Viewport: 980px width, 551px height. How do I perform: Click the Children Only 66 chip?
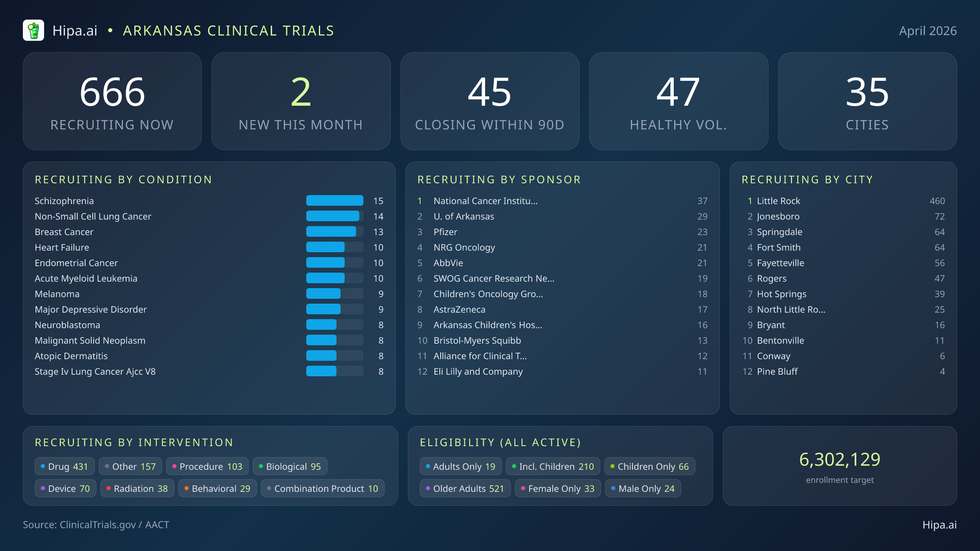point(650,466)
